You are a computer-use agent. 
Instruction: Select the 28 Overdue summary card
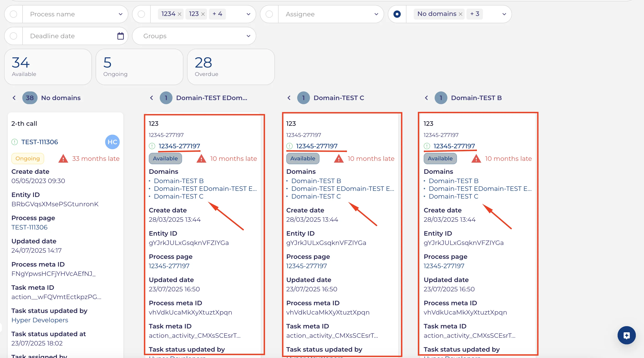(x=231, y=67)
